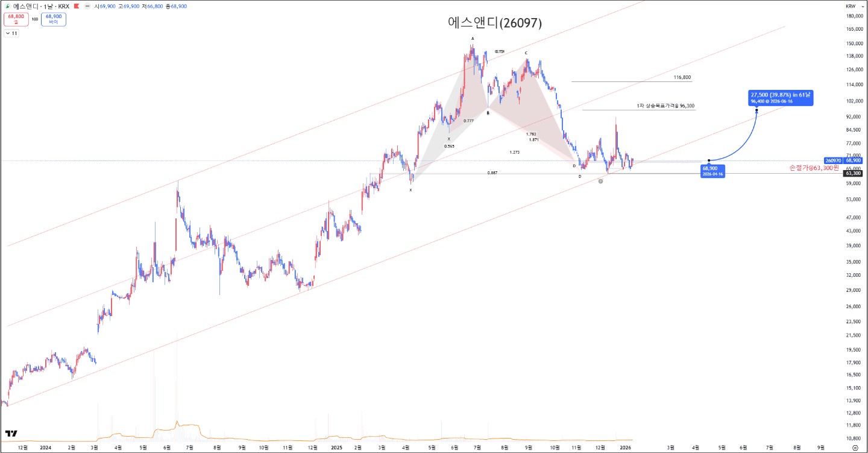Click the 2026 year label on time axis
Screen dimensions: 868x453
(x=625, y=448)
